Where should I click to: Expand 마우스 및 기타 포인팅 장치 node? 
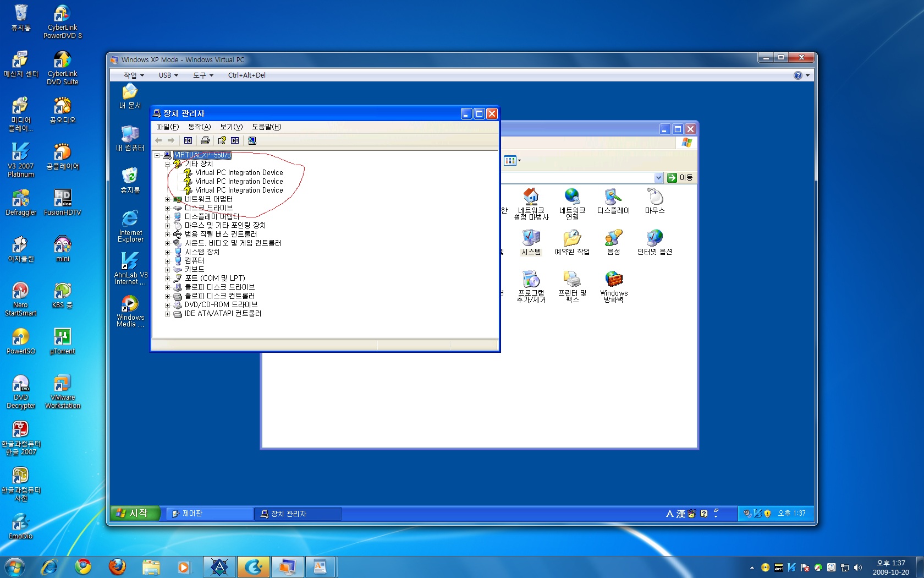167,226
